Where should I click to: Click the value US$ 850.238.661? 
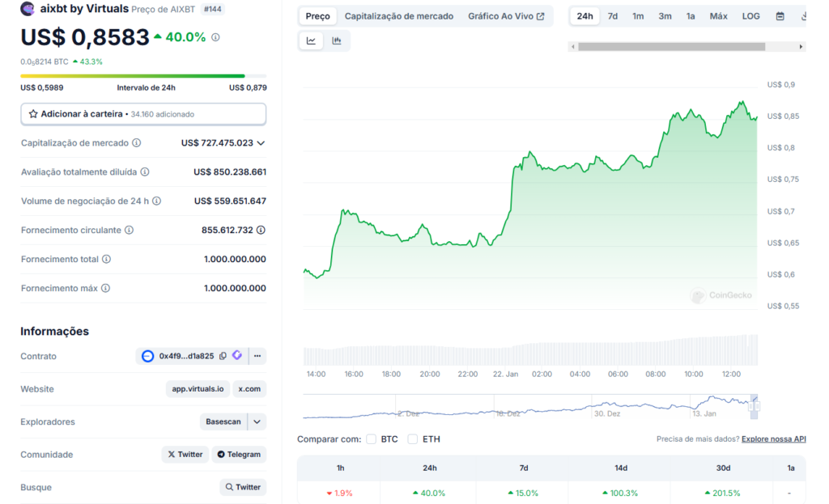(230, 172)
